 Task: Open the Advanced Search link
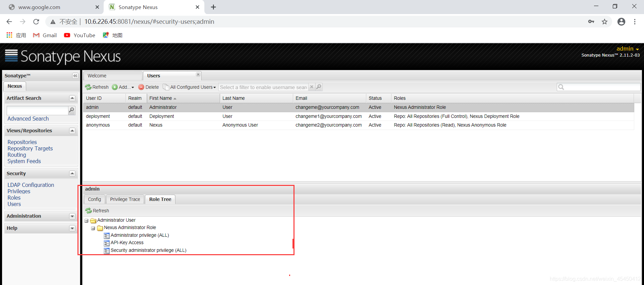pyautogui.click(x=28, y=119)
